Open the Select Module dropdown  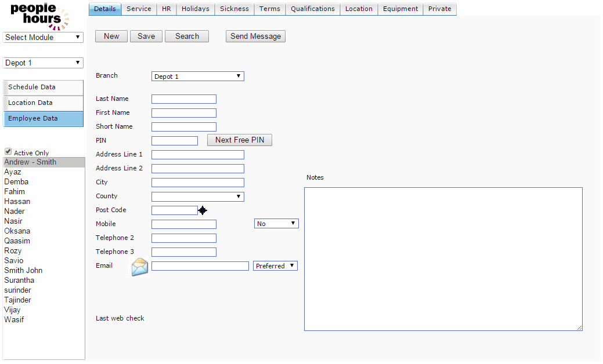coord(43,38)
